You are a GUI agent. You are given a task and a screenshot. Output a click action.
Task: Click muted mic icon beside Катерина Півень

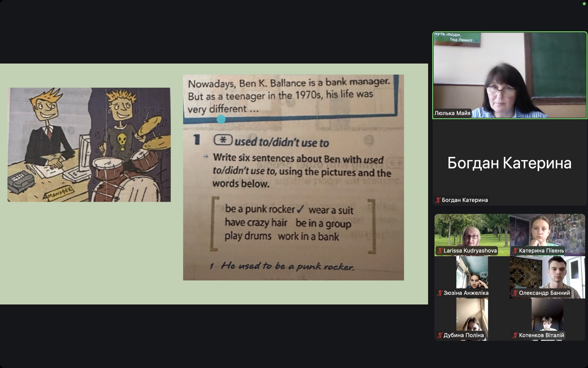coord(515,251)
